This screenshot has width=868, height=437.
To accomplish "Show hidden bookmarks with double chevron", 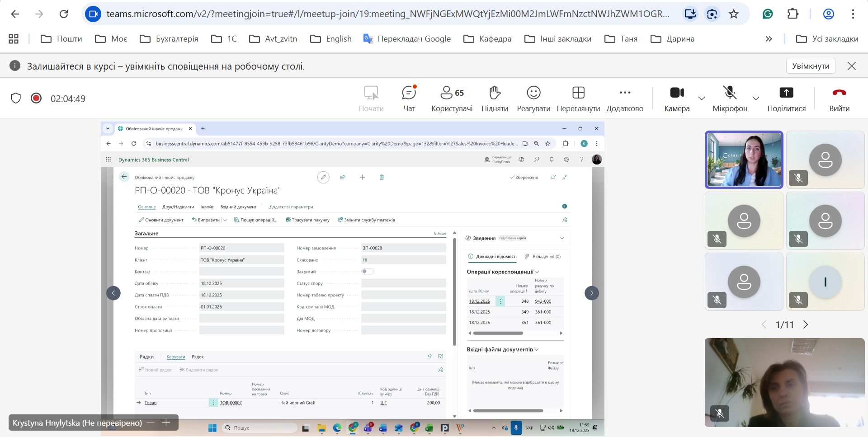I will [x=769, y=39].
